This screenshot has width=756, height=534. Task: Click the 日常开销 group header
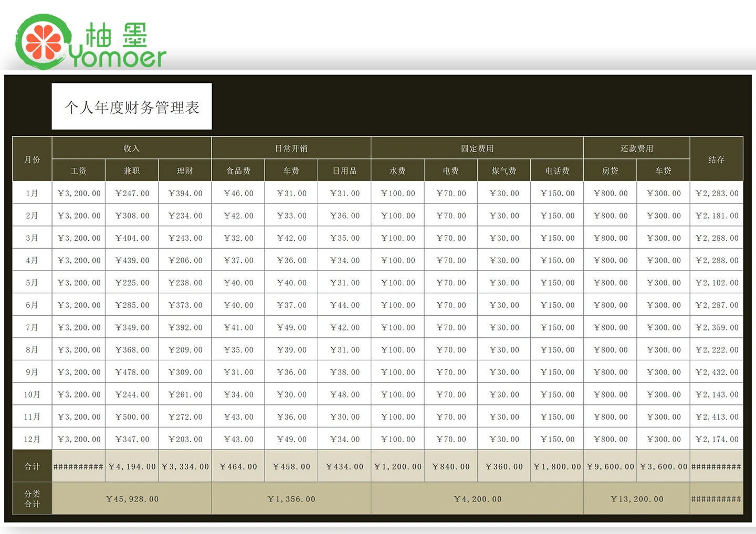[x=291, y=148]
